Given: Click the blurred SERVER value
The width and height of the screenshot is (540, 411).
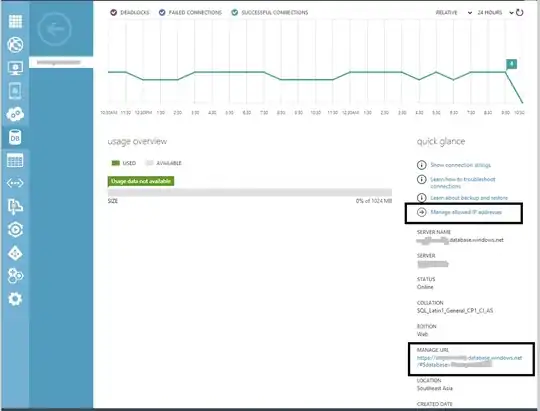Looking at the screenshot, I should 433,264.
